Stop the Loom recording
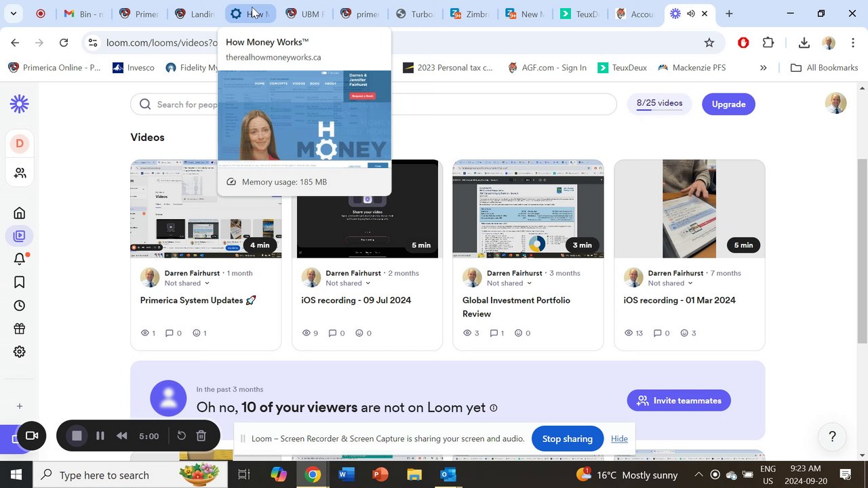868x488 pixels. pyautogui.click(x=77, y=436)
